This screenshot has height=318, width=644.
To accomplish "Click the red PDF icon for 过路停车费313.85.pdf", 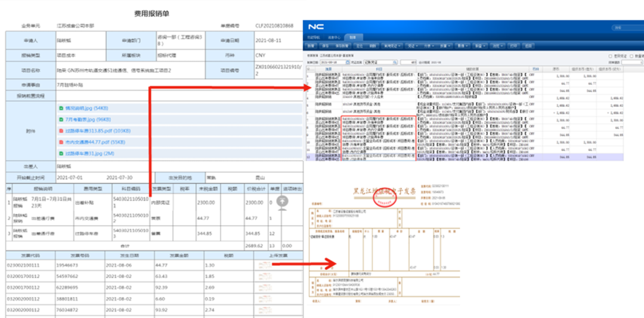I will point(61,130).
